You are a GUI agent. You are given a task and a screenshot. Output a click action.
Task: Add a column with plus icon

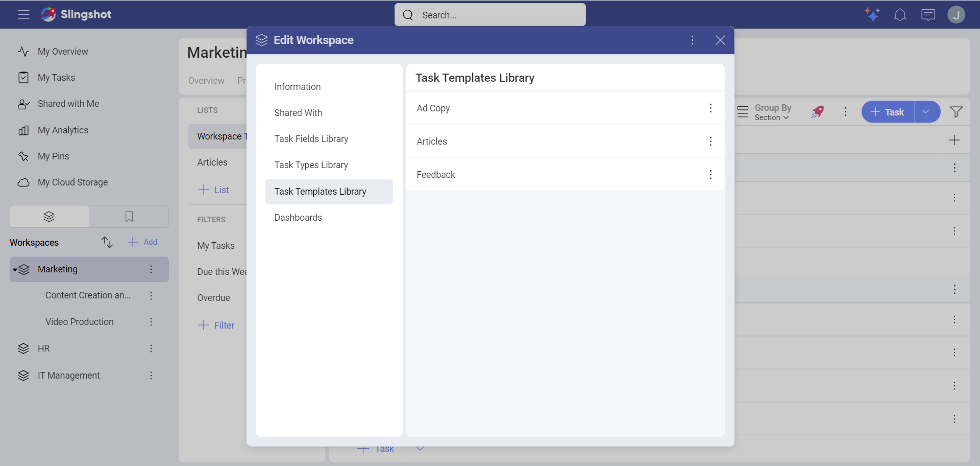tap(954, 140)
